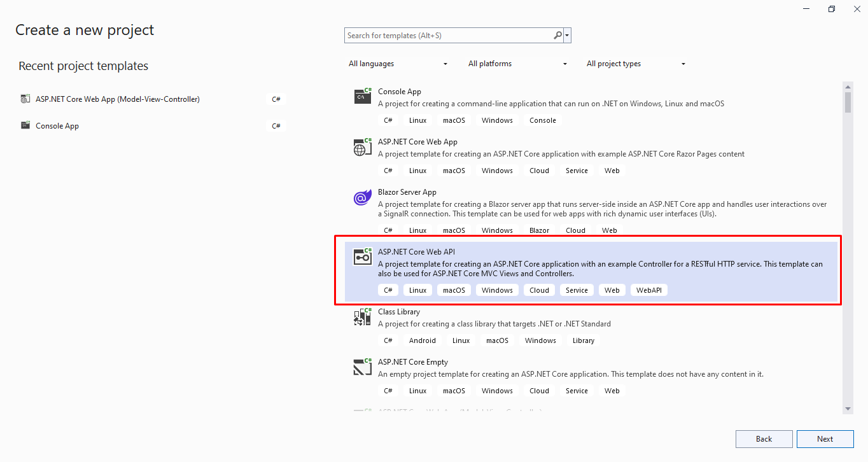Image resolution: width=868 pixels, height=462 pixels.
Task: Click the Android tag on Class Library
Action: (x=423, y=340)
